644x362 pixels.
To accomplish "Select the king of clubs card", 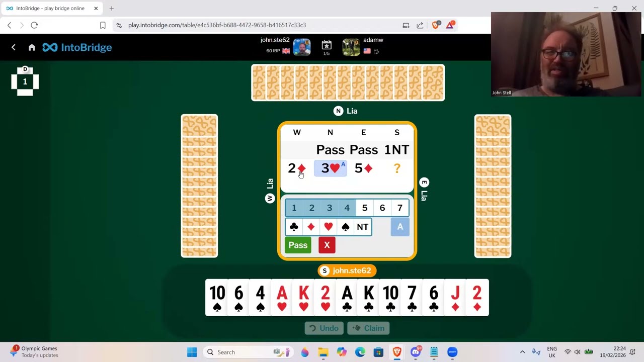I will pyautogui.click(x=368, y=298).
